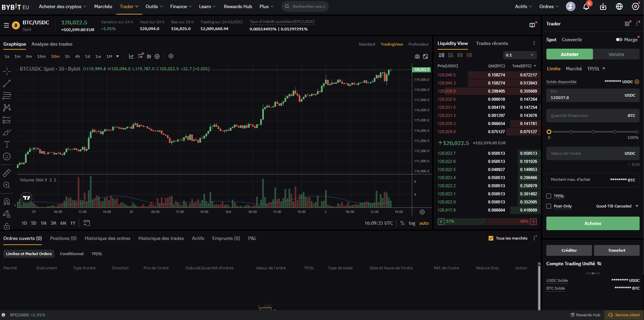Select the measure ruler tool
This screenshot has height=320, width=644.
point(7,173)
